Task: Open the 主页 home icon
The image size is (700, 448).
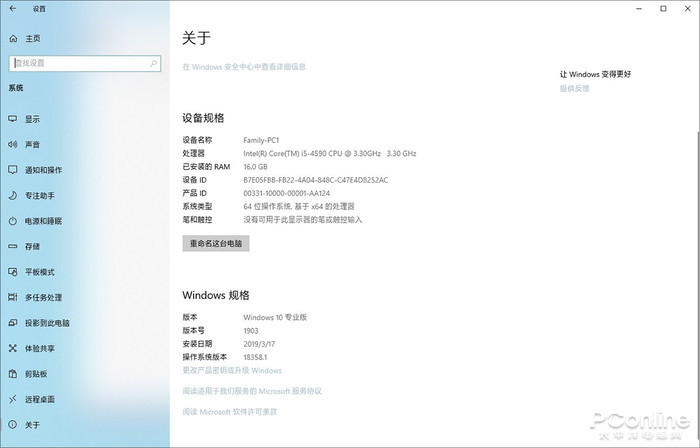Action: 13,38
